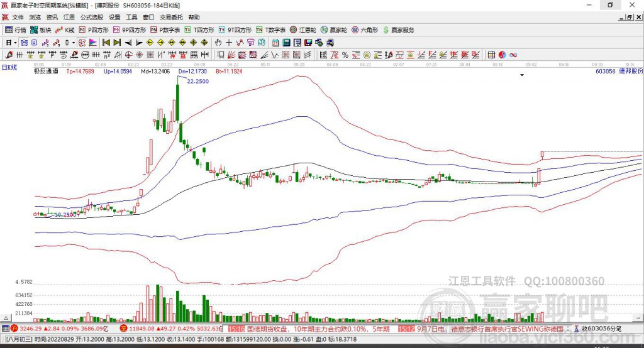
Task: Open the T数字表 tool
Action: coord(270,30)
